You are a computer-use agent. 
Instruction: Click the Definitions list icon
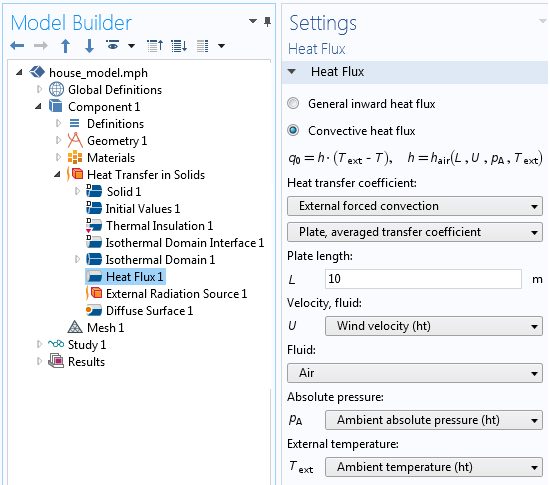tap(74, 123)
